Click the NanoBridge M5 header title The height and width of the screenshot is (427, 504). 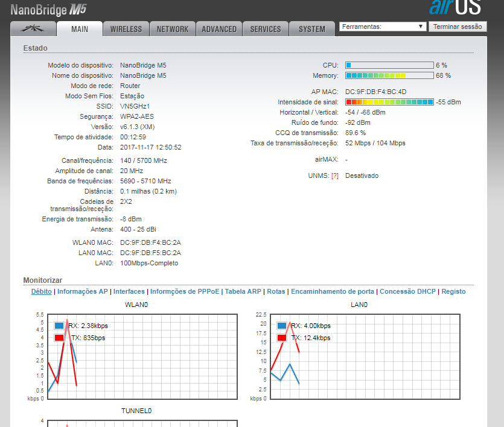[x=48, y=10]
